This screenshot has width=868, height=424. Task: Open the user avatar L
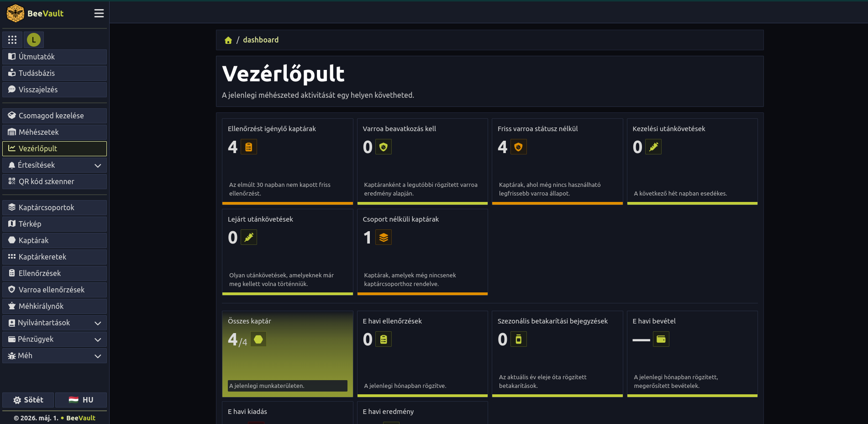coord(34,40)
